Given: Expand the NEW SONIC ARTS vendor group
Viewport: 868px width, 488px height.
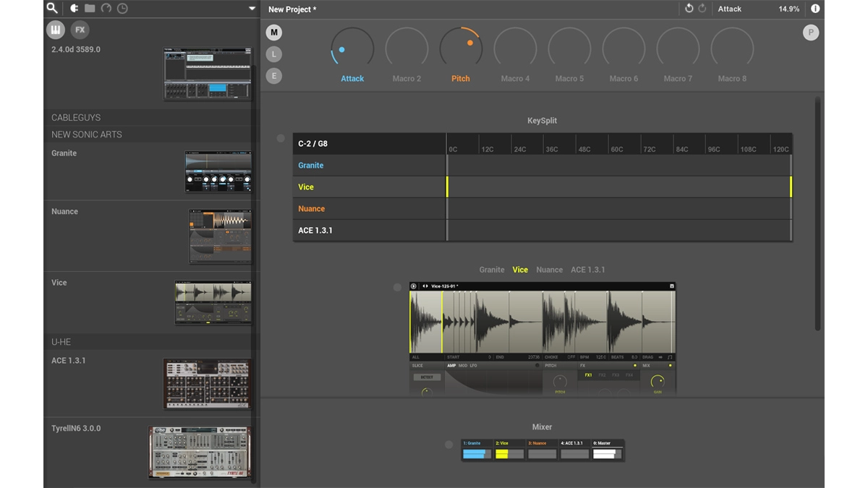Looking at the screenshot, I should click(x=148, y=134).
